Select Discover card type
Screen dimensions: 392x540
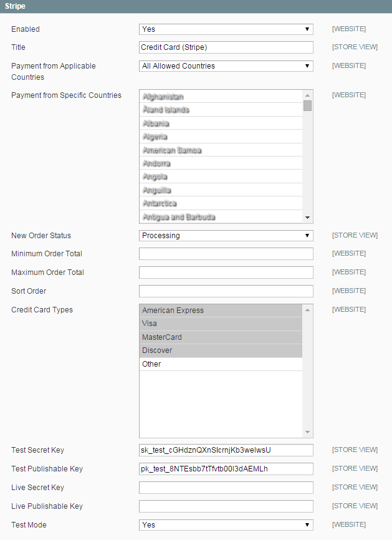[221, 350]
